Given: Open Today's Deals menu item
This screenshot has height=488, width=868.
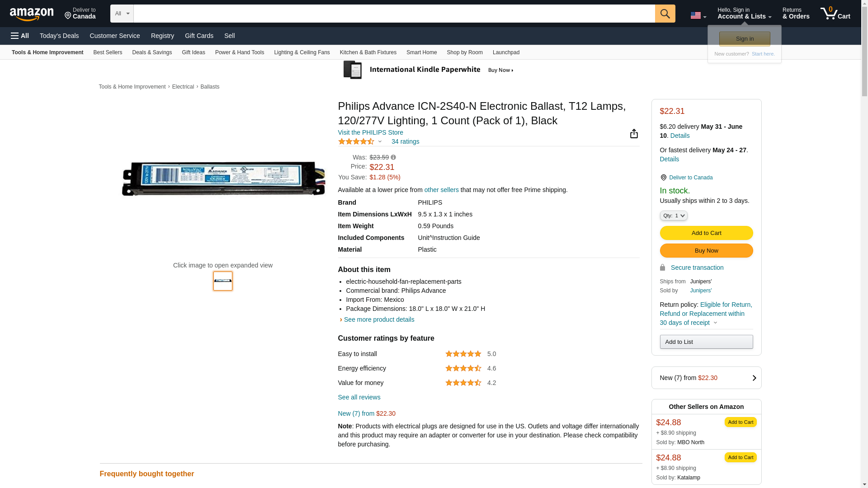Looking at the screenshot, I should point(59,36).
